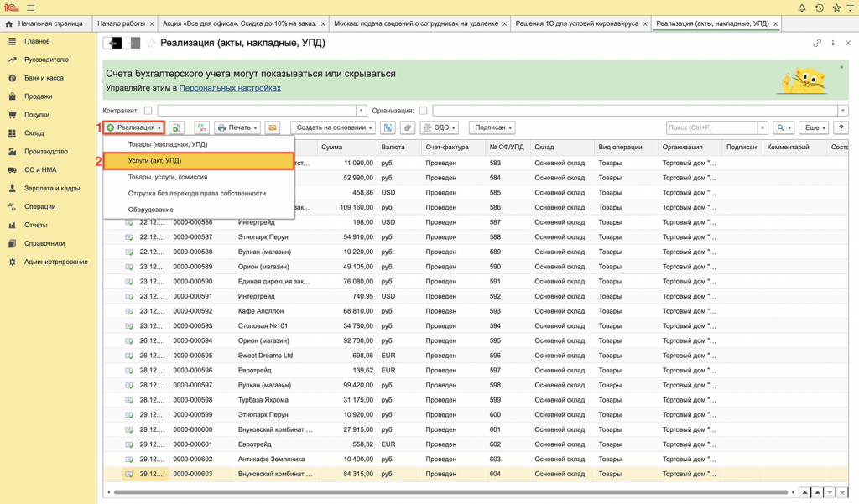The height and width of the screenshot is (504, 859).
Task: Open related documents structure icon
Action: 388,127
